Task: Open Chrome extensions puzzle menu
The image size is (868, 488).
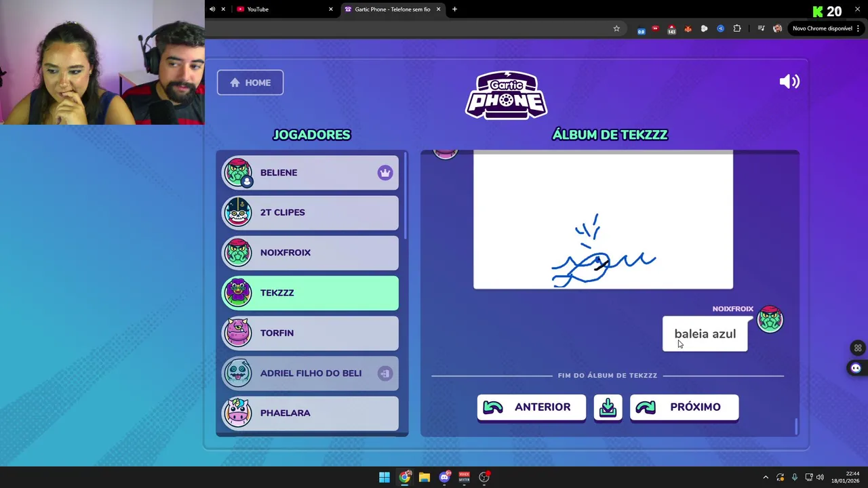Action: 737,28
